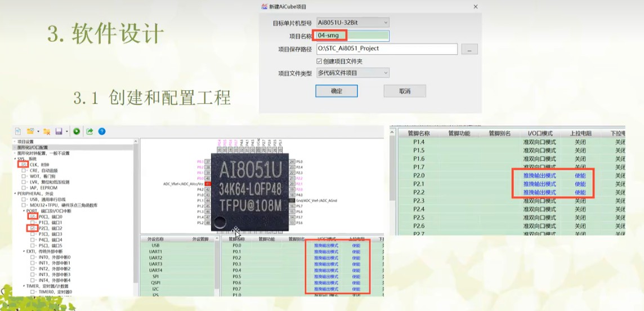Open dropdown arrow next to save icon

(66, 132)
